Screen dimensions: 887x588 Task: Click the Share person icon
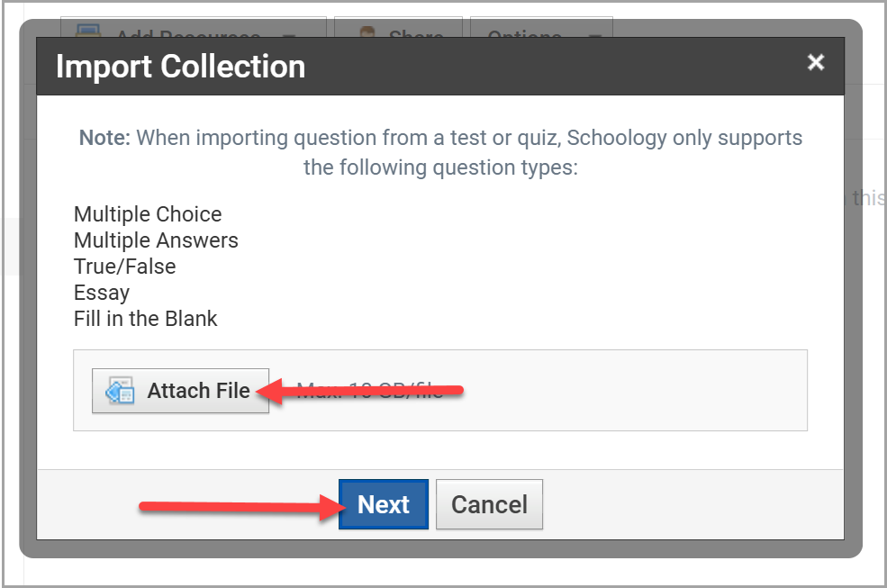click(367, 32)
